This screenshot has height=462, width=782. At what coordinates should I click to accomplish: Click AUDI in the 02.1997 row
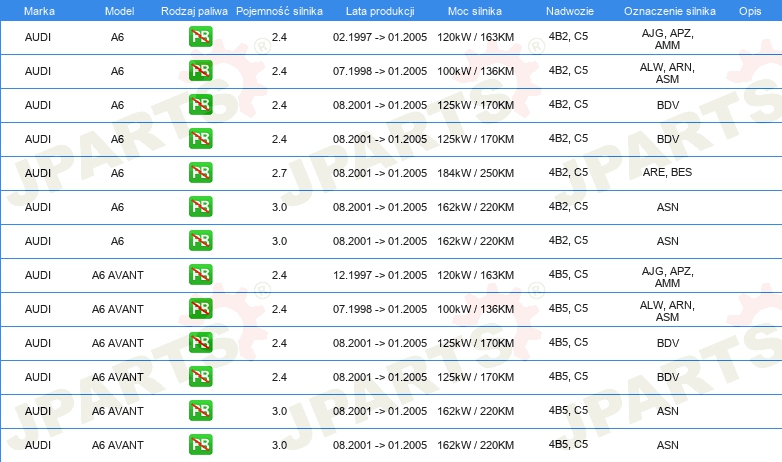point(38,37)
